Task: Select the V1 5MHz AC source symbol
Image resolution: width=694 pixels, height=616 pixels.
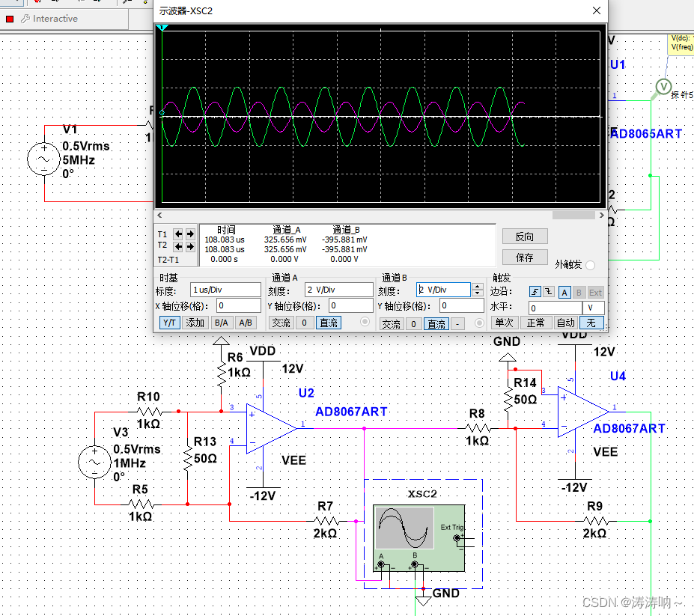Action: [44, 159]
